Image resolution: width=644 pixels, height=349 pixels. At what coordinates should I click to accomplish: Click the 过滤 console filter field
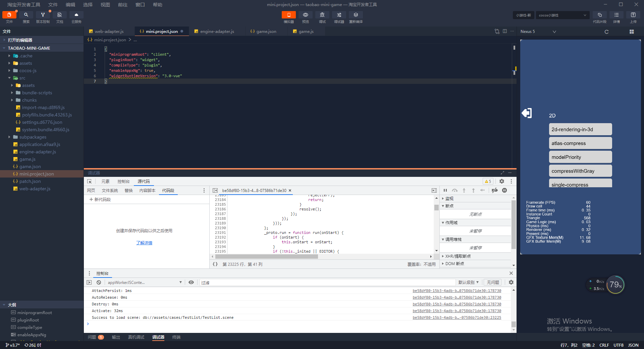point(327,283)
